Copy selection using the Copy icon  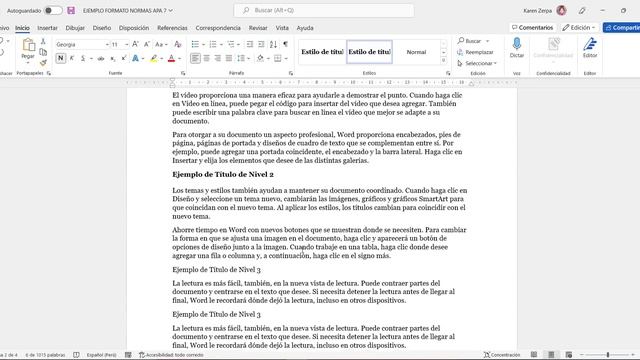click(43, 52)
